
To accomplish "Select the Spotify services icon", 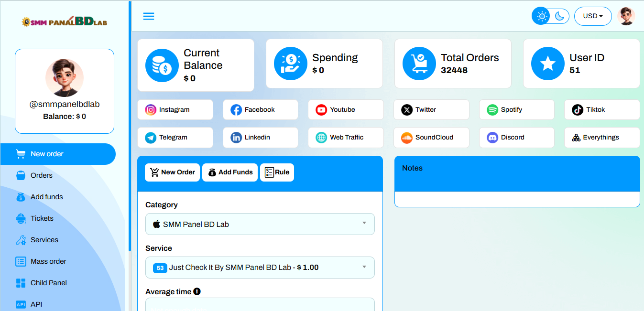I will click(x=492, y=110).
